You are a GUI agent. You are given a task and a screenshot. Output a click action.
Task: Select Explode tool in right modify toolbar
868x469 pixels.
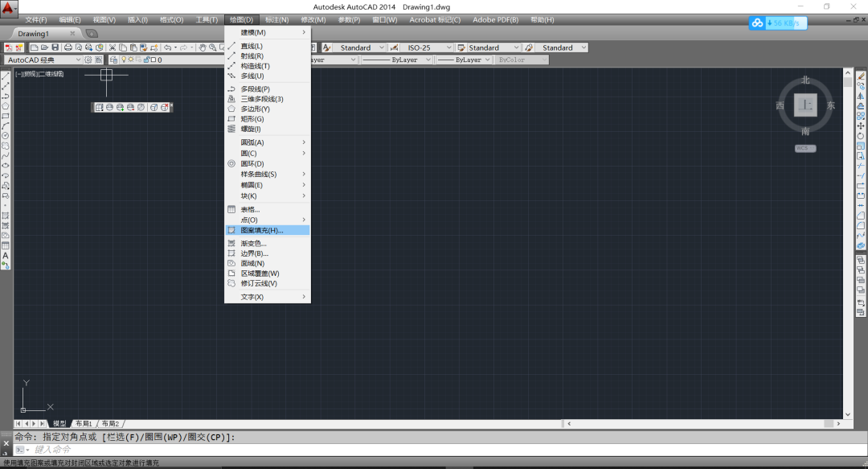click(861, 245)
